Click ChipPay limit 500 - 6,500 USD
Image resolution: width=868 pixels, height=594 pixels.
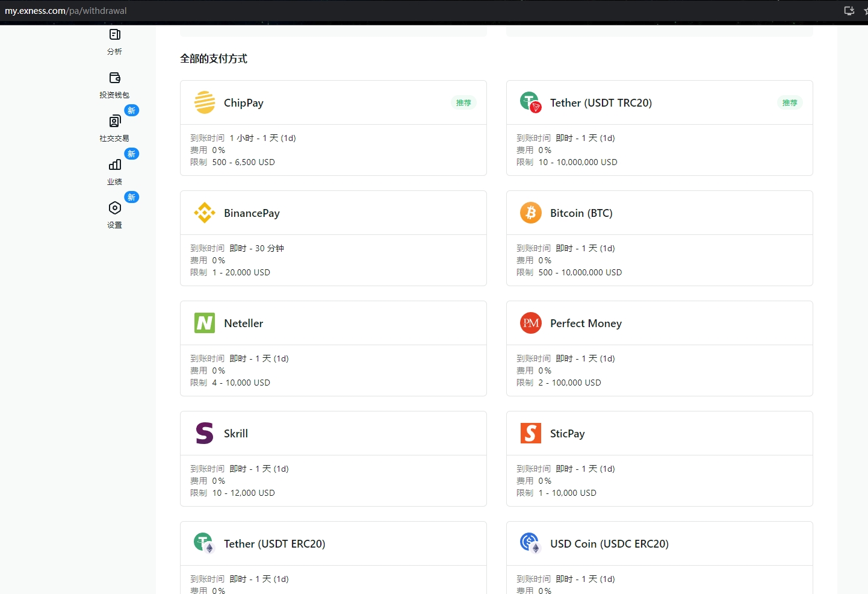pyautogui.click(x=243, y=162)
